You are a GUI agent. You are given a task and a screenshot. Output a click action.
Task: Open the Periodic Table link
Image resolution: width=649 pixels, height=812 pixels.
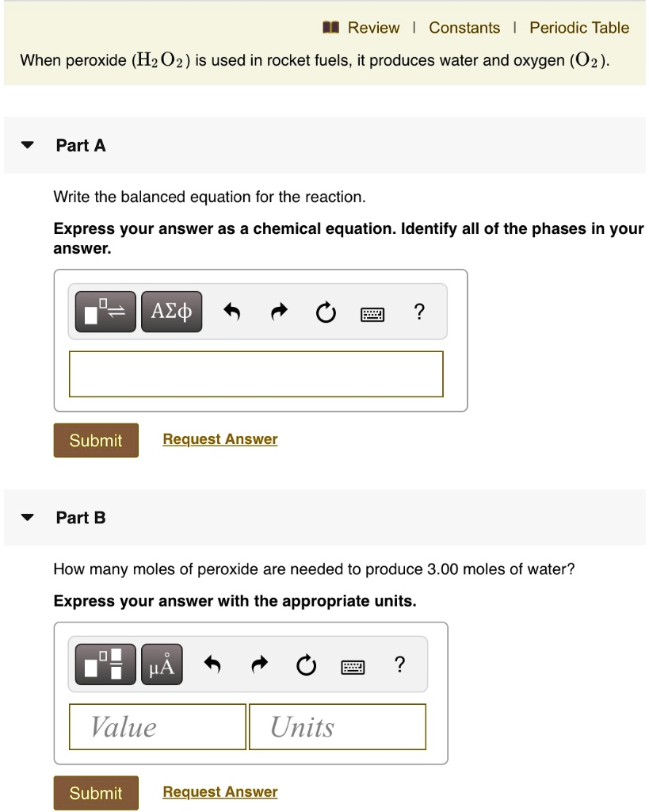tap(579, 27)
